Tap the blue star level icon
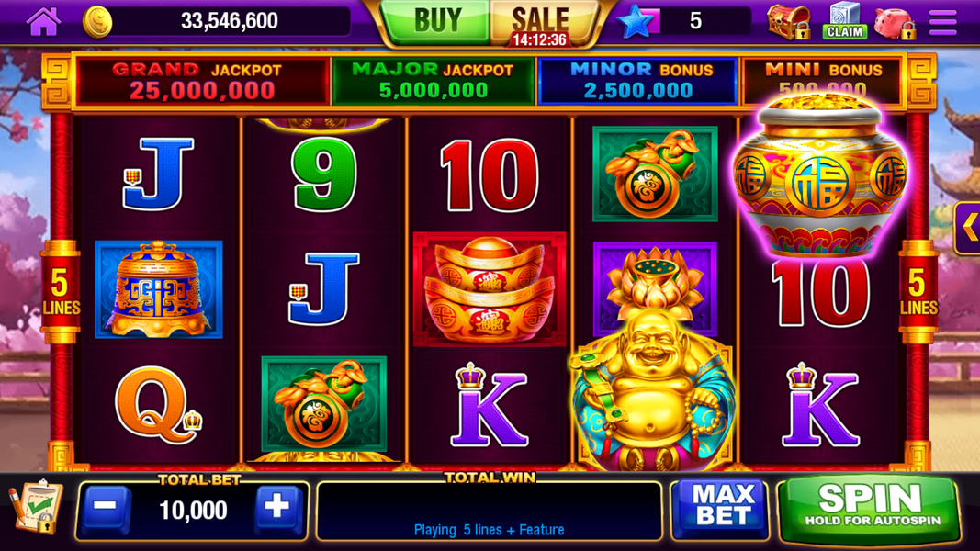The height and width of the screenshot is (551, 980). tap(638, 22)
